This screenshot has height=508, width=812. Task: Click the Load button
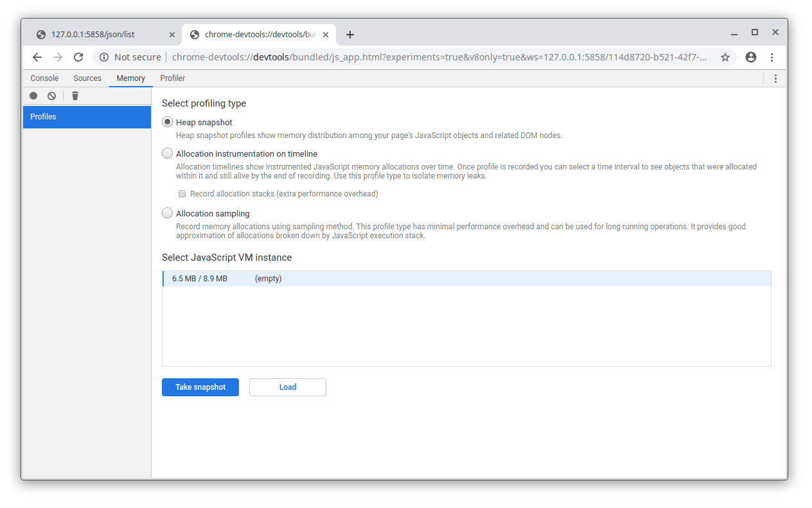pyautogui.click(x=287, y=387)
